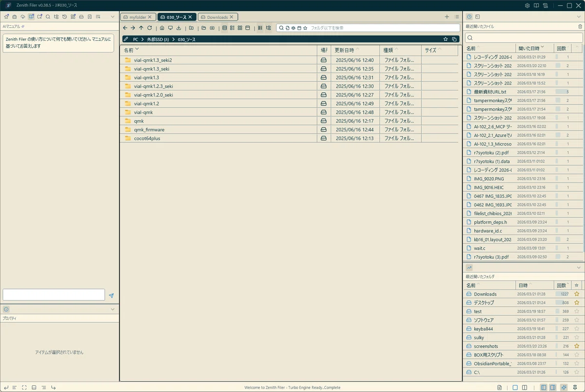Switch to large icons grid view
The width and height of the screenshot is (585, 392).
(240, 28)
